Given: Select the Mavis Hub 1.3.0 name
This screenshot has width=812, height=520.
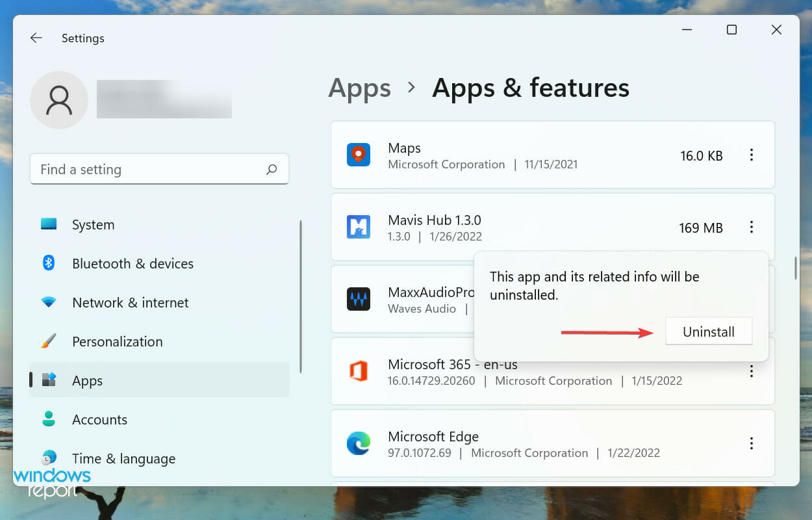Looking at the screenshot, I should coord(434,220).
